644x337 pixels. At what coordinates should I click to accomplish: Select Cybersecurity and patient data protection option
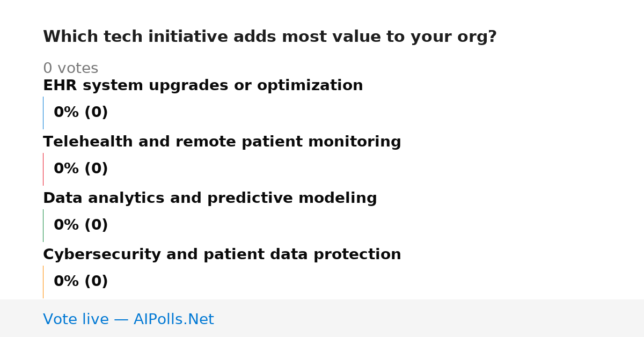point(222,255)
